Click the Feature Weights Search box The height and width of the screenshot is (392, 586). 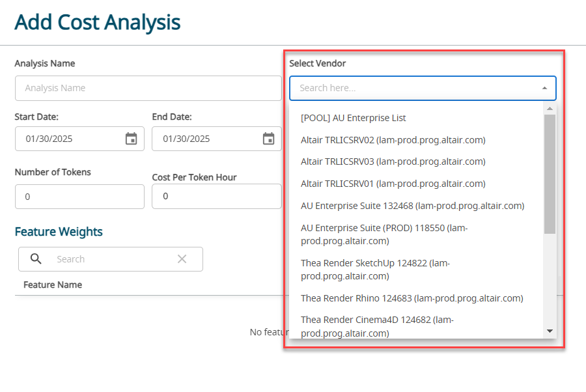(x=111, y=259)
